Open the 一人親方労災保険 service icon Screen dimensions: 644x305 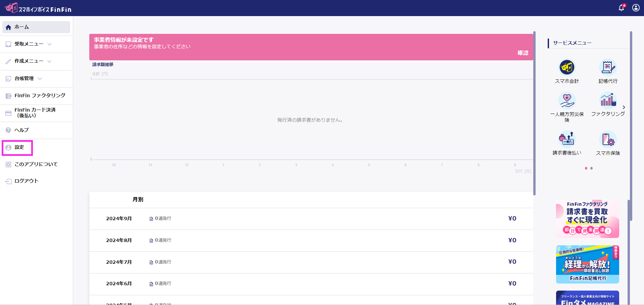pos(567,100)
